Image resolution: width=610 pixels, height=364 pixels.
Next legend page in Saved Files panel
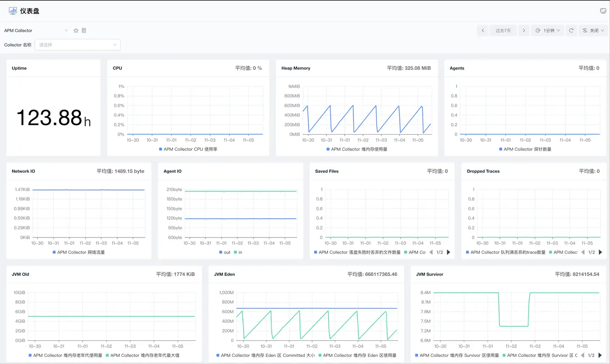(449, 252)
